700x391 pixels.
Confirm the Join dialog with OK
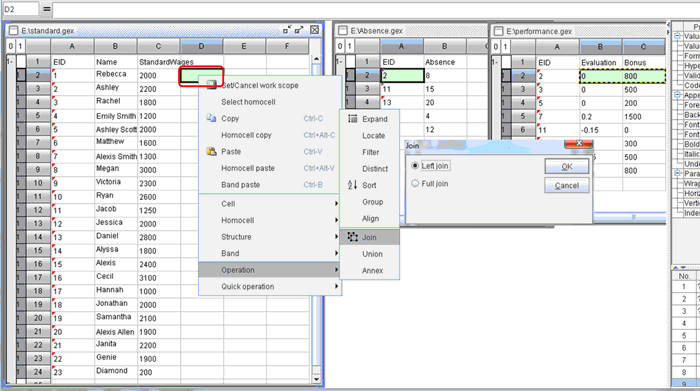click(567, 166)
